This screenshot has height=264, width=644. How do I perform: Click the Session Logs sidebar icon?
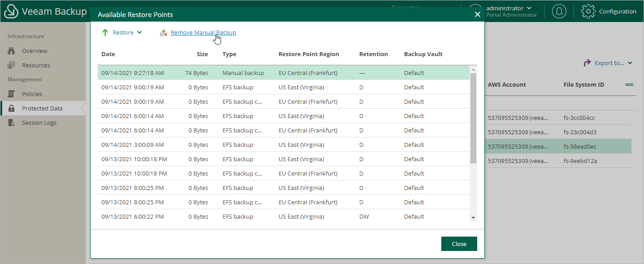(x=12, y=123)
